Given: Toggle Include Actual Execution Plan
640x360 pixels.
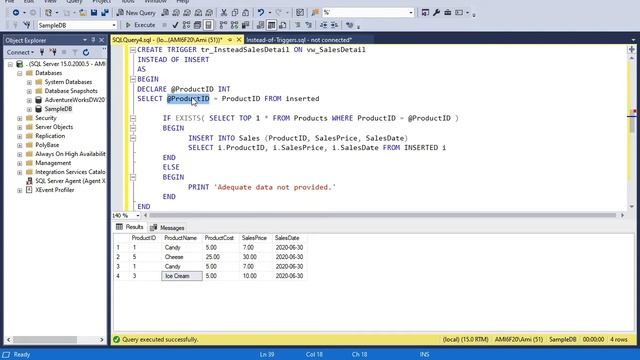Looking at the screenshot, I should 223,25.
